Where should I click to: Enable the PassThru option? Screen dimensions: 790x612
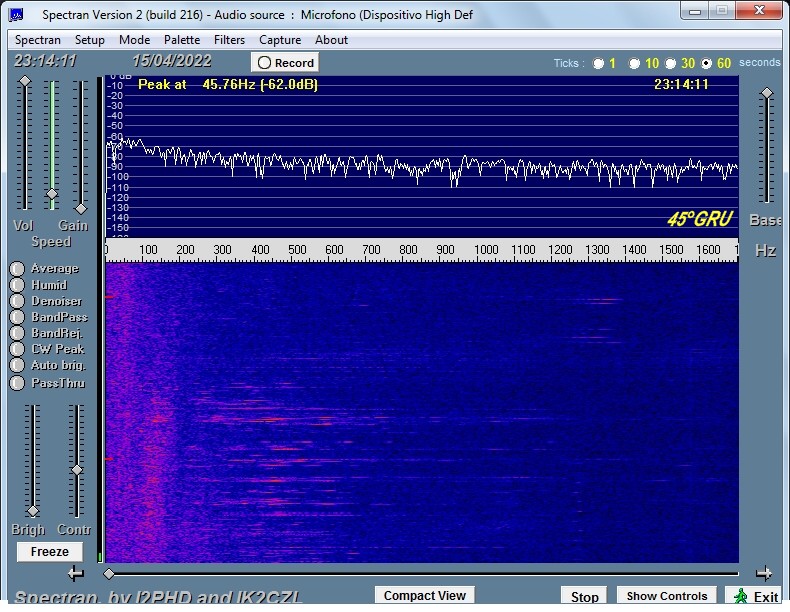pos(17,383)
